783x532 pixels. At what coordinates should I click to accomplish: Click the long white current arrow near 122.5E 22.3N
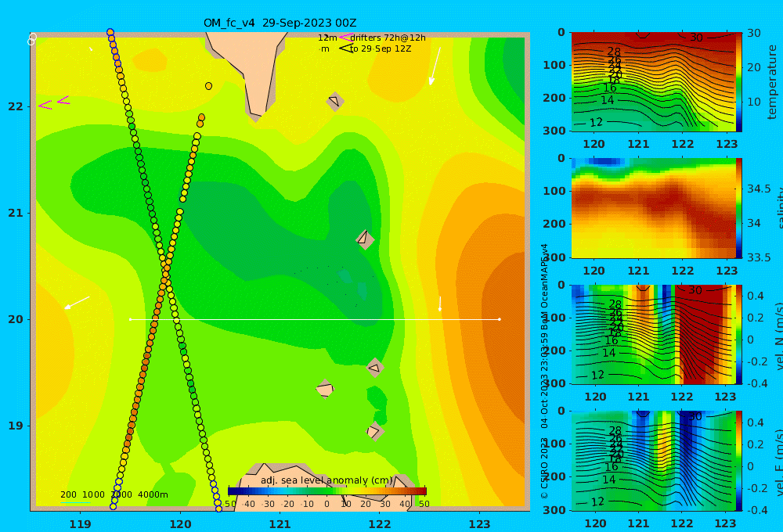[x=435, y=66]
